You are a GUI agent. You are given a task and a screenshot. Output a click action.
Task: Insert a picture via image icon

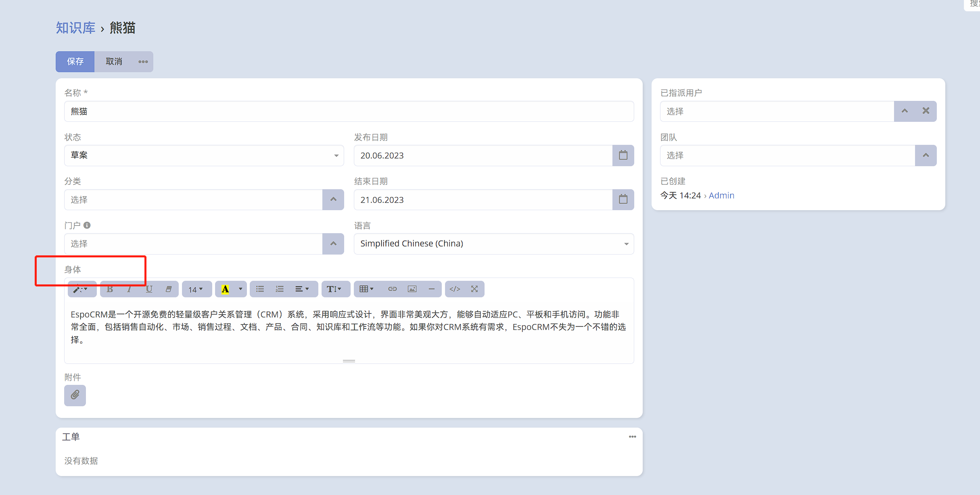tap(412, 289)
